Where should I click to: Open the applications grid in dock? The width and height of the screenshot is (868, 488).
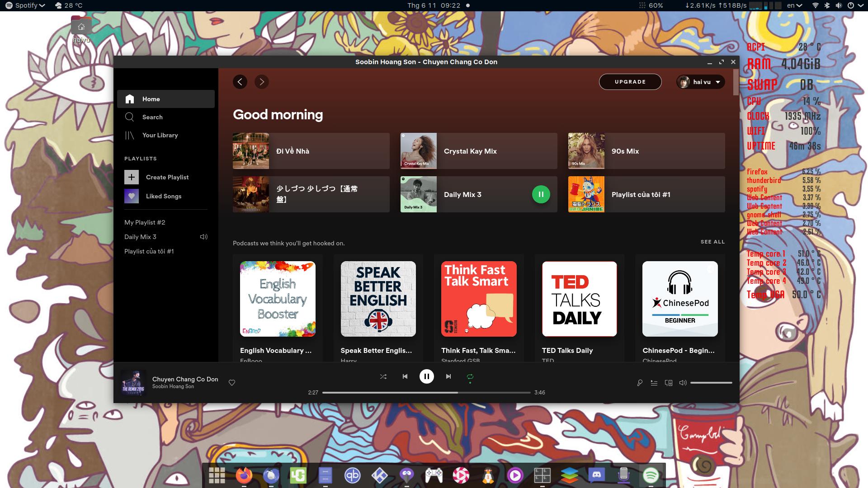pyautogui.click(x=217, y=475)
